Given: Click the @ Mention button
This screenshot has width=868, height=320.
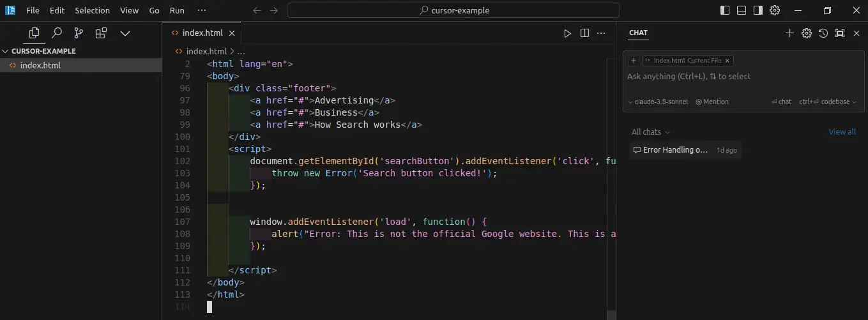Looking at the screenshot, I should 712,102.
